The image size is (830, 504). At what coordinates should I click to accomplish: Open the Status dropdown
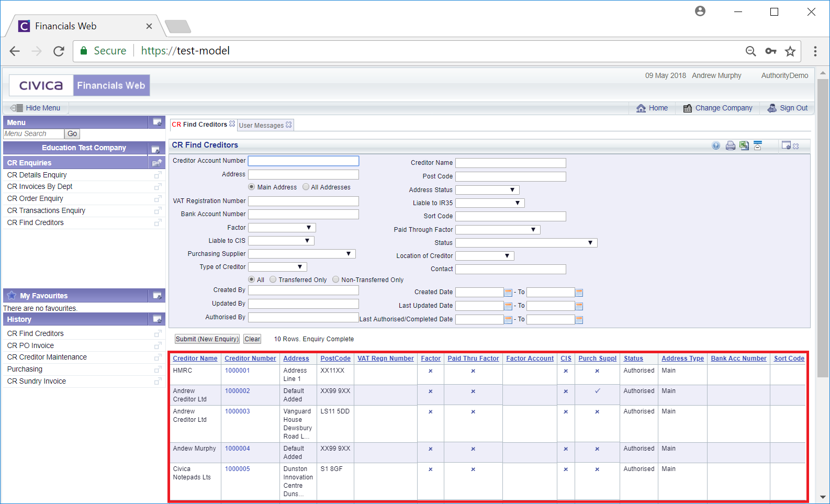(526, 243)
